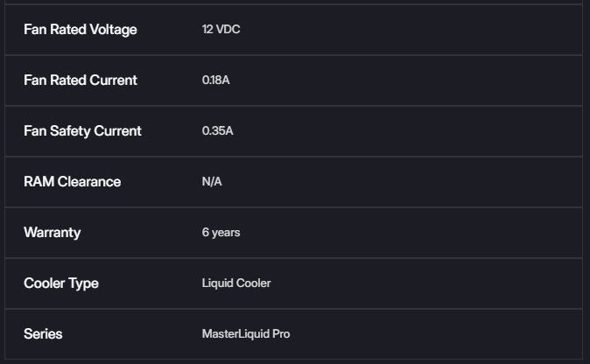Click the Warranty label
The height and width of the screenshot is (364, 590).
tap(53, 233)
